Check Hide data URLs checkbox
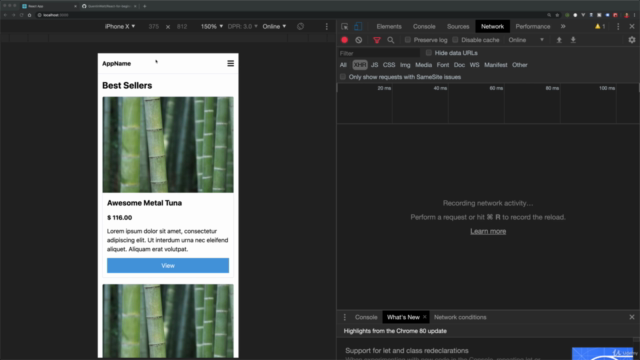This screenshot has height=360, width=640. click(429, 53)
